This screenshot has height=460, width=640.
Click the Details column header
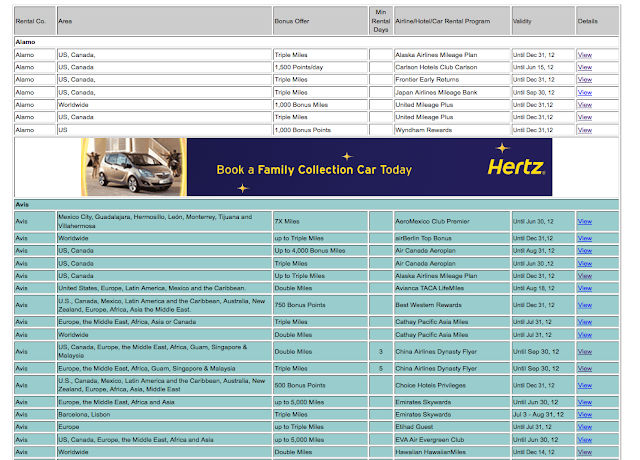tap(598, 21)
